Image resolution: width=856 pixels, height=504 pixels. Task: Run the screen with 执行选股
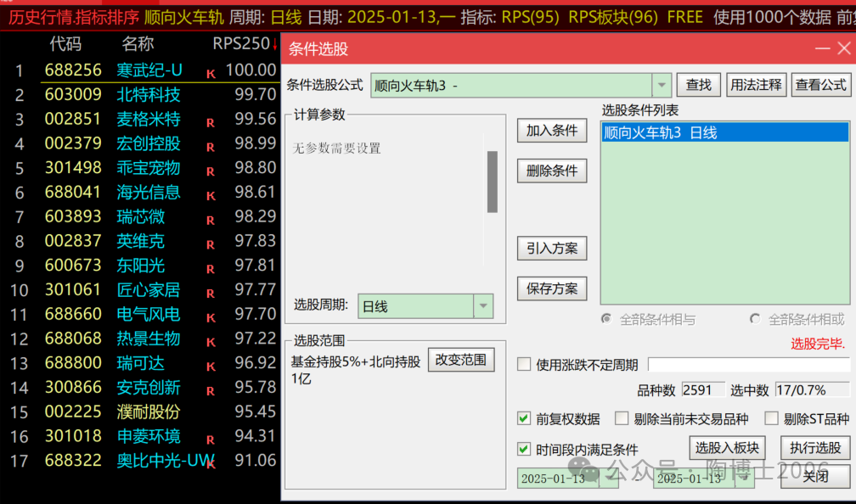coord(815,448)
